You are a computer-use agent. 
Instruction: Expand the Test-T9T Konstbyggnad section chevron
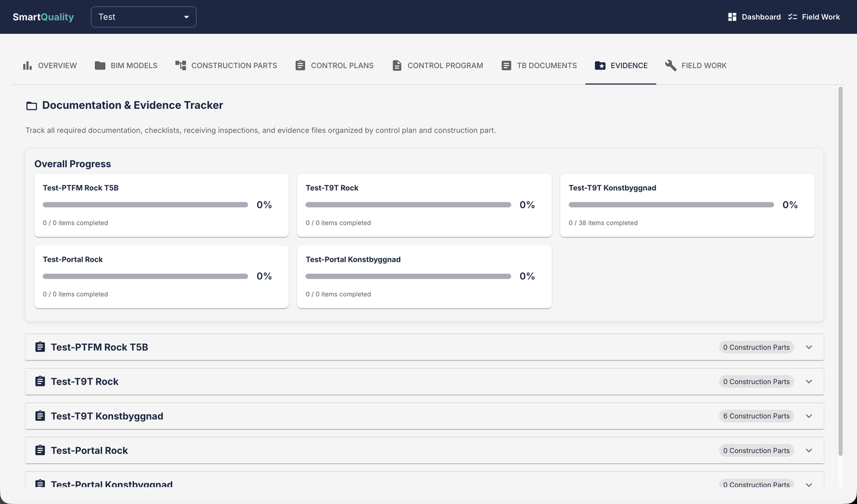point(809,416)
